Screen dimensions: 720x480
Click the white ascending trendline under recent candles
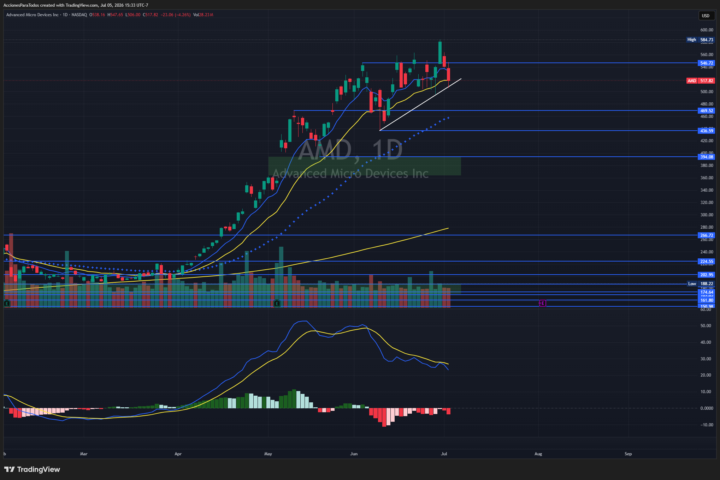(420, 105)
